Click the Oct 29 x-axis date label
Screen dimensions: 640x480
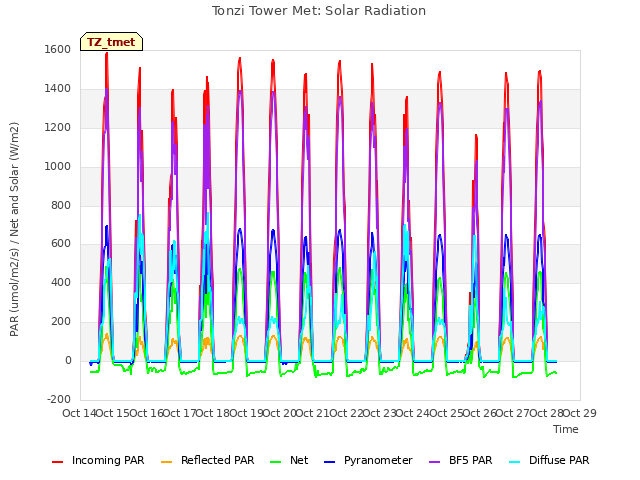click(x=580, y=413)
